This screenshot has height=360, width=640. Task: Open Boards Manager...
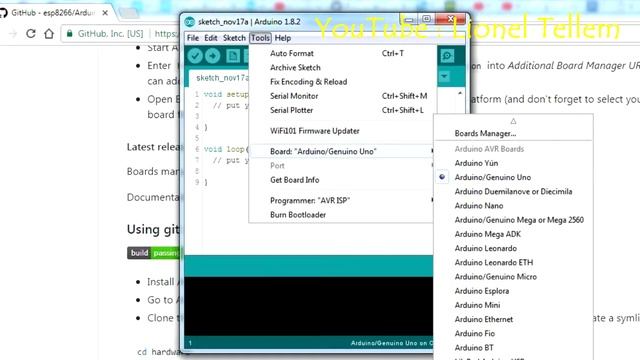513,133
